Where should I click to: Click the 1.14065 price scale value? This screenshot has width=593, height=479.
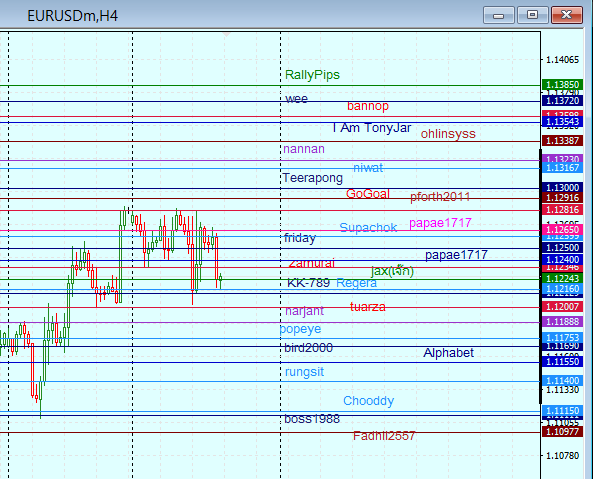point(562,60)
